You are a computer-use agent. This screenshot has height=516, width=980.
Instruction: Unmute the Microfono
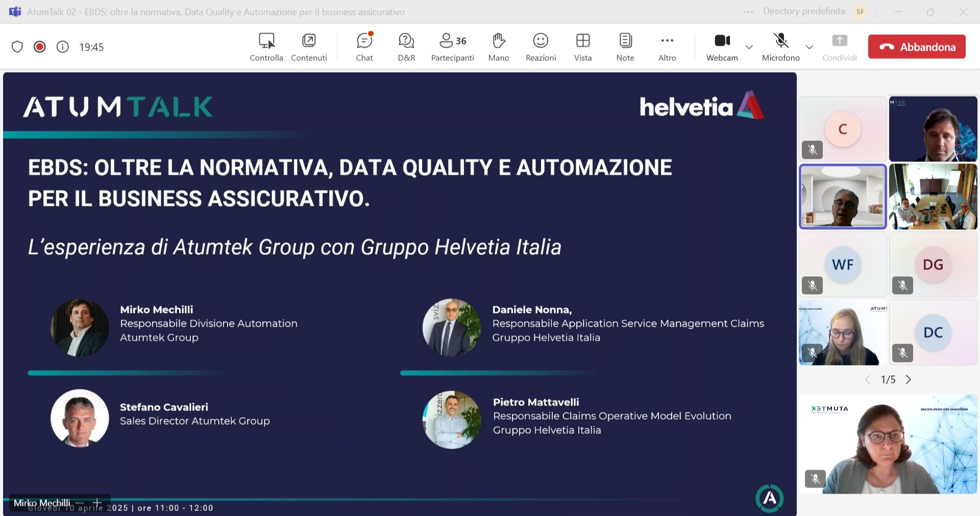pyautogui.click(x=780, y=46)
